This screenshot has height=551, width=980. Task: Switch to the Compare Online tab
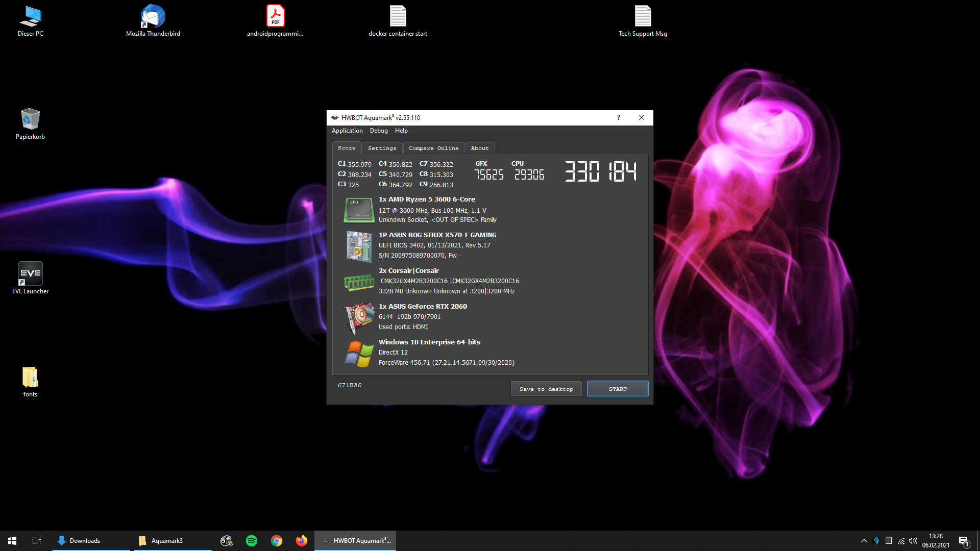point(433,148)
